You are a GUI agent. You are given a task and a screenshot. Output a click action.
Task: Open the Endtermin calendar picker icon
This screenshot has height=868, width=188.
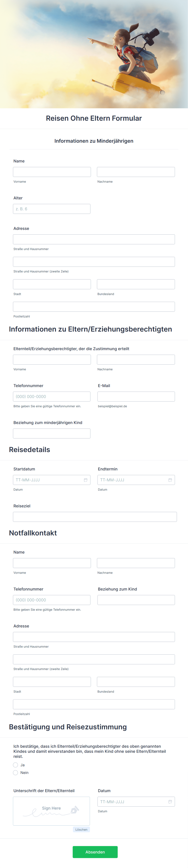pyautogui.click(x=170, y=480)
